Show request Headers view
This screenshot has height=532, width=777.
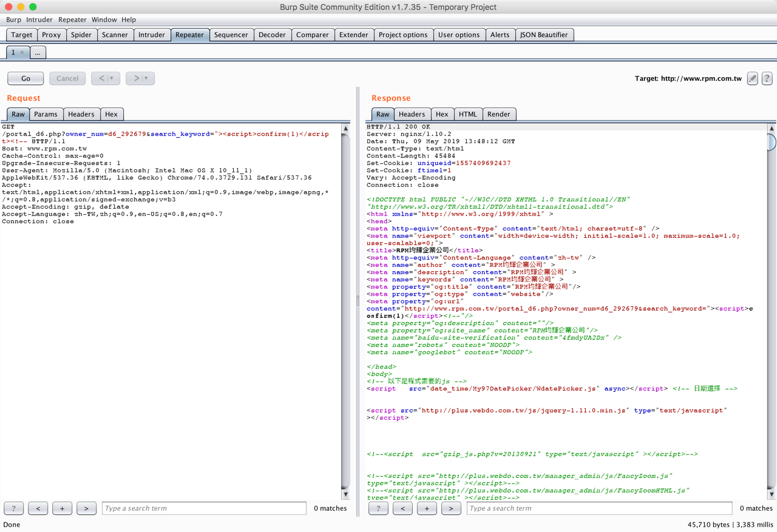coord(81,114)
